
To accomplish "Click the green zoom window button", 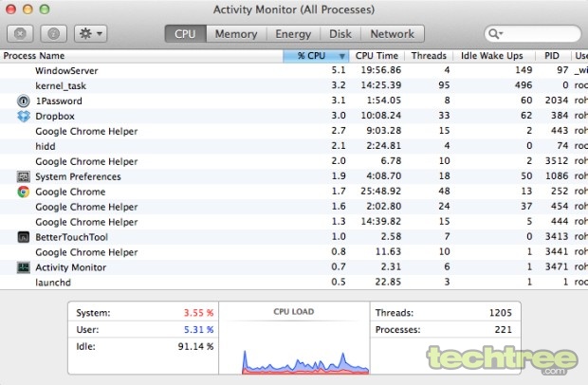I will tap(45, 9).
